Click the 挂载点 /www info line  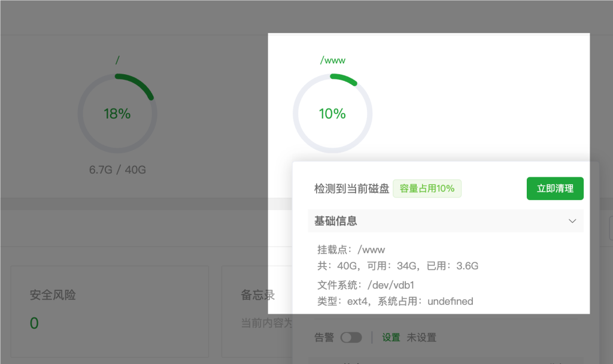coord(351,250)
